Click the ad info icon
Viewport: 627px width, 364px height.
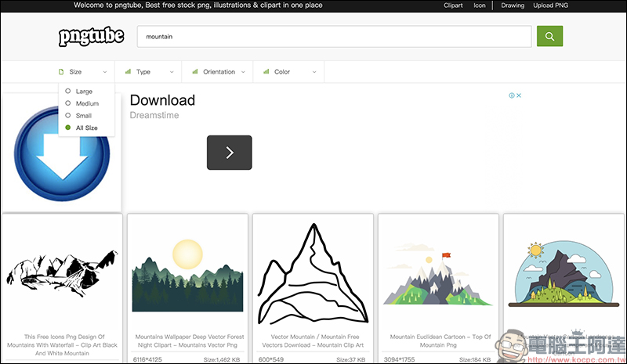(x=512, y=96)
